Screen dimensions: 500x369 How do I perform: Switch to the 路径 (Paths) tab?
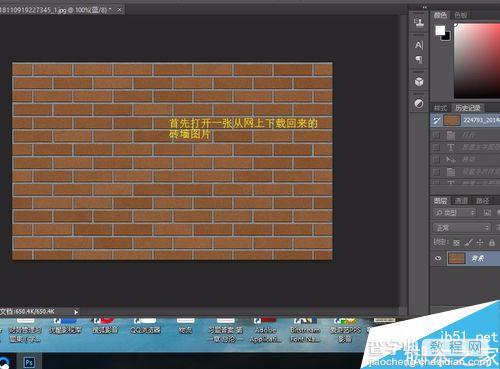[482, 201]
